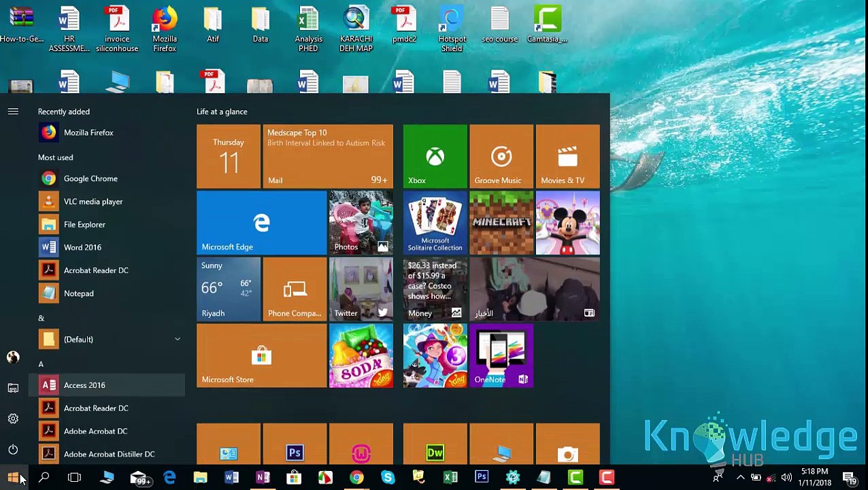Open the user account icon in Start sidebar
This screenshot has height=490, width=868.
[13, 357]
